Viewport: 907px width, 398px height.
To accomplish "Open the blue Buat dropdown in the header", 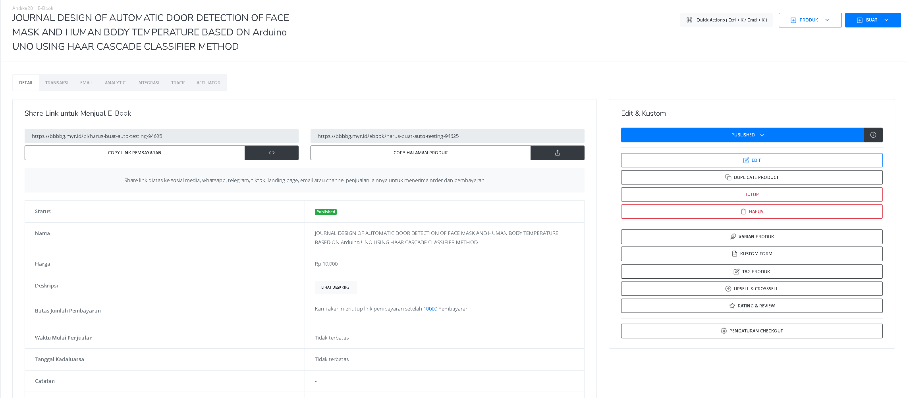I will coord(873,20).
